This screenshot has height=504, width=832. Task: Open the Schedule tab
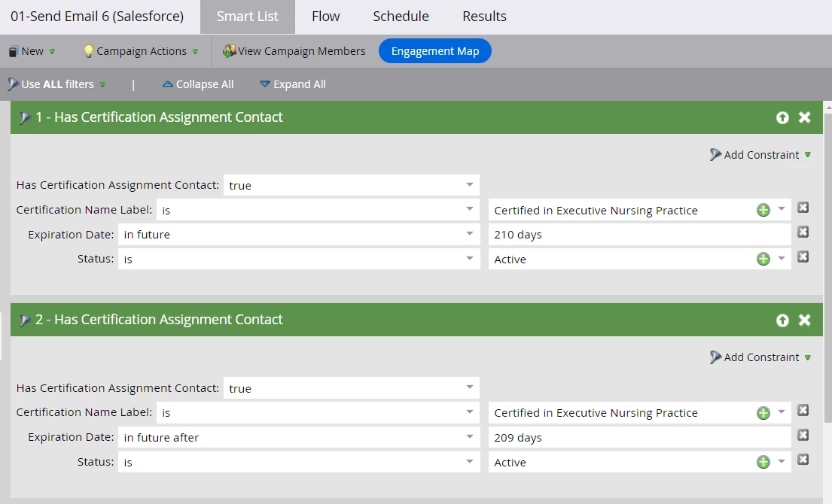(x=401, y=17)
